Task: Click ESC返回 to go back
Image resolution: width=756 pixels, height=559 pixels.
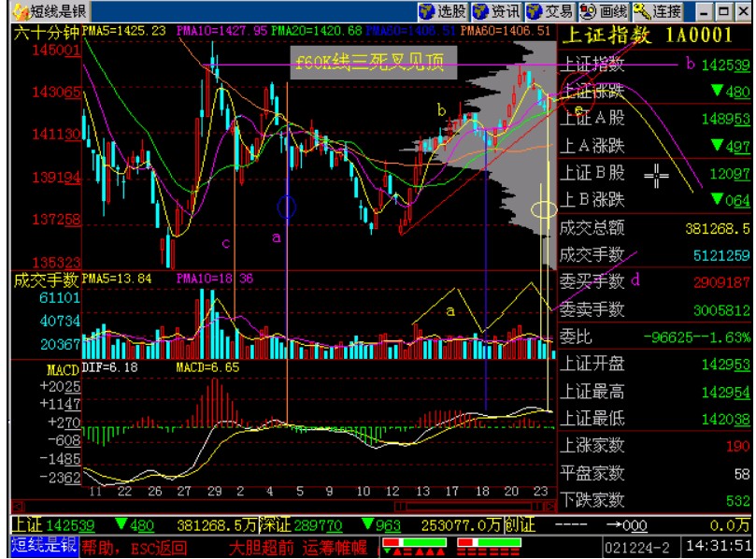Action: tap(159, 548)
